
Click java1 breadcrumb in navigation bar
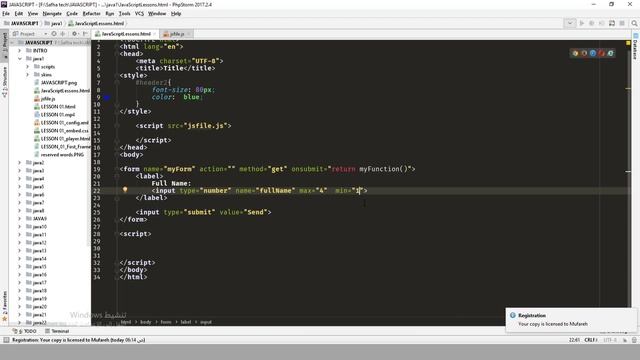coord(53,23)
